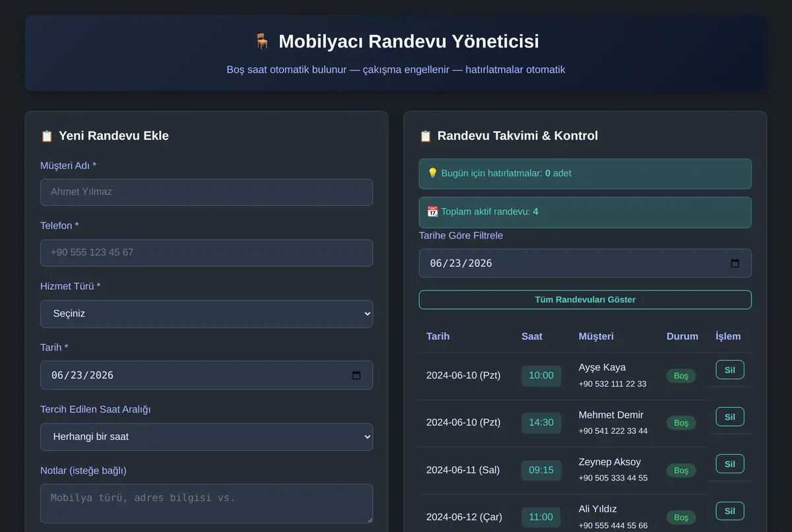Click the Bugün için hatırlatmalar banner
This screenshot has width=792, height=532.
(585, 174)
